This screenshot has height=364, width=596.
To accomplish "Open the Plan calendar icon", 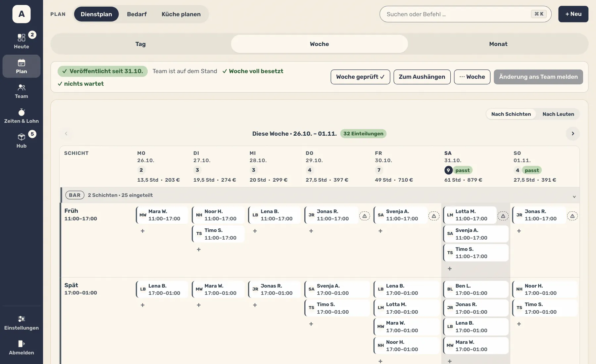I will click(21, 63).
